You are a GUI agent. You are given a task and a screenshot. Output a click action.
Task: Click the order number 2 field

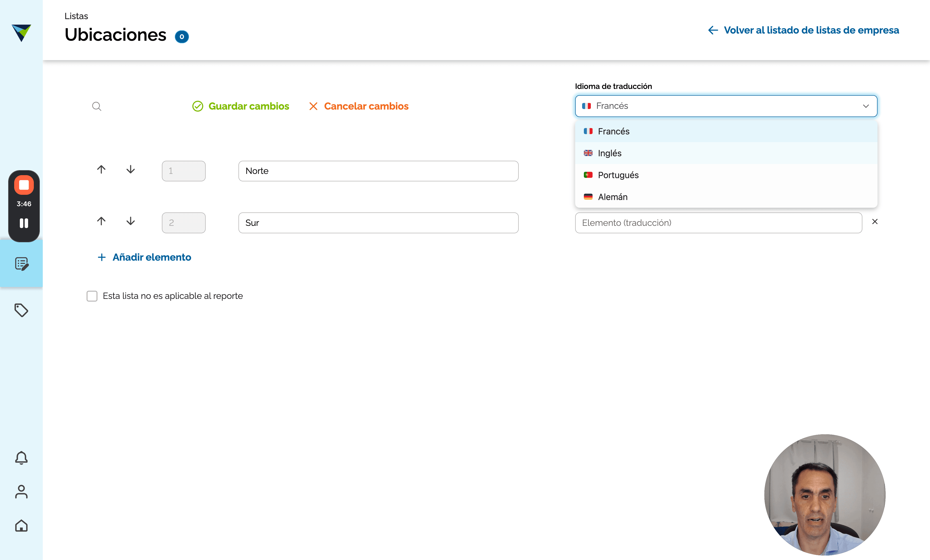(x=184, y=223)
